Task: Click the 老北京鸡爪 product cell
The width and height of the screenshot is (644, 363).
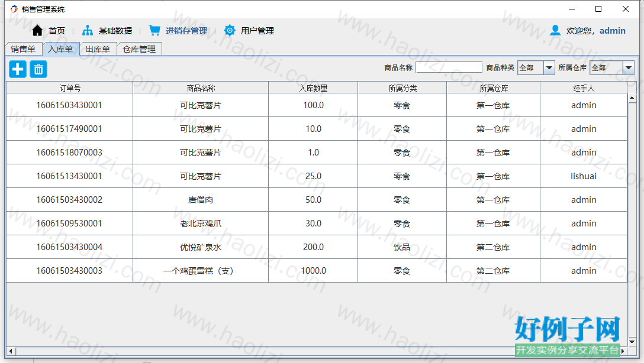Action: (x=201, y=223)
